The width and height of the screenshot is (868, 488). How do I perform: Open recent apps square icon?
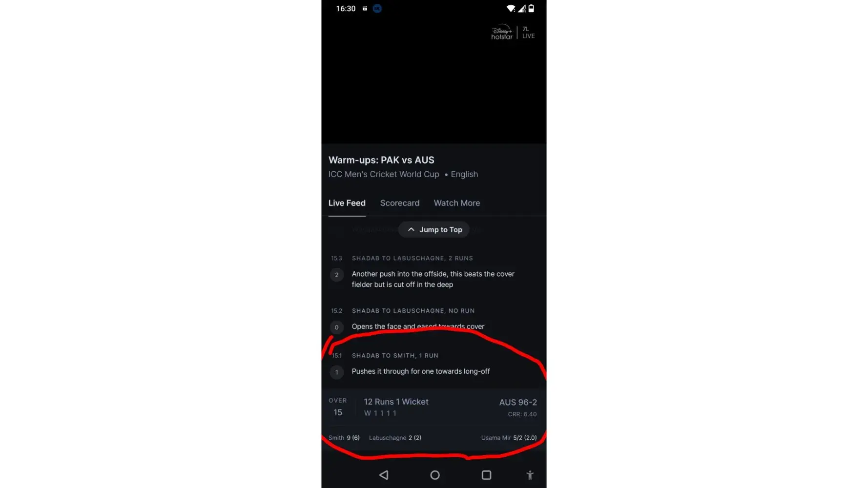(x=486, y=475)
